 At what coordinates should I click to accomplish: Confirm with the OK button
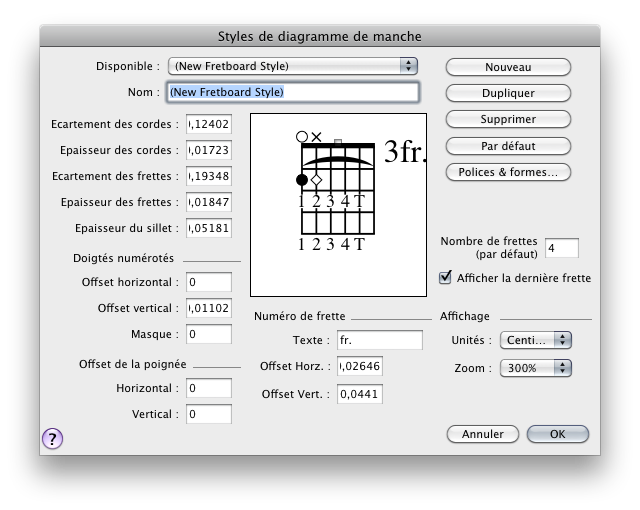[557, 434]
